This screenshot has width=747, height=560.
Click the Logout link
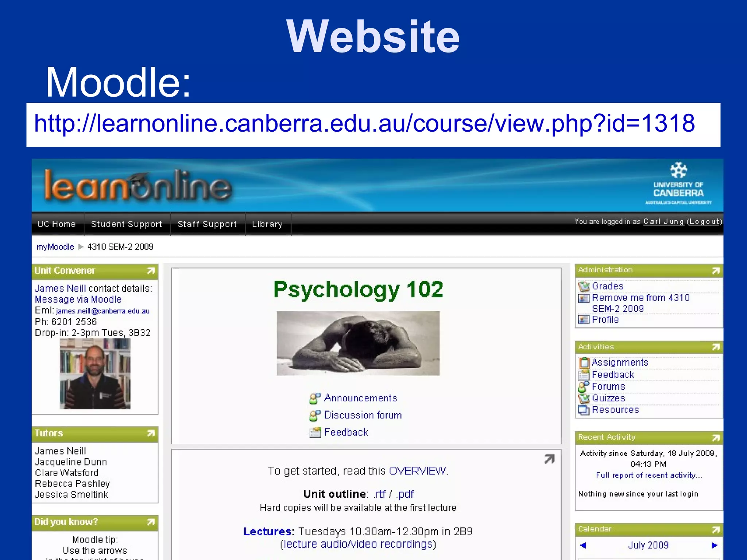pos(704,222)
